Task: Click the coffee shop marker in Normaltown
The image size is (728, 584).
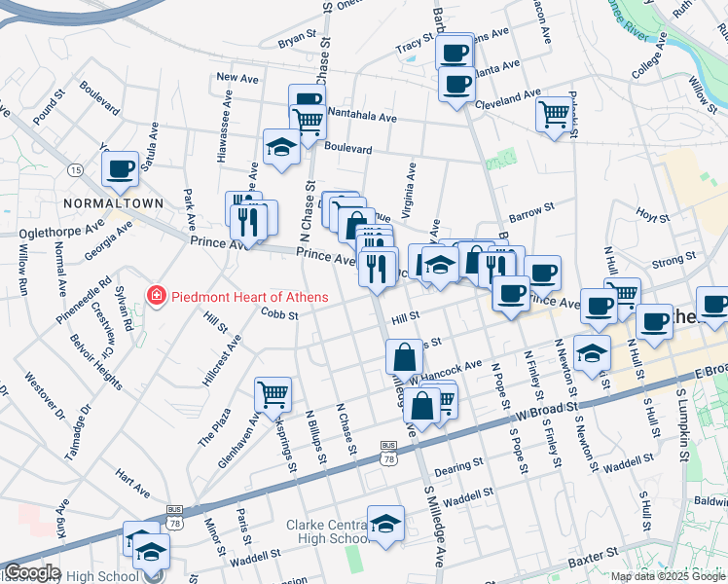Action: click(121, 167)
